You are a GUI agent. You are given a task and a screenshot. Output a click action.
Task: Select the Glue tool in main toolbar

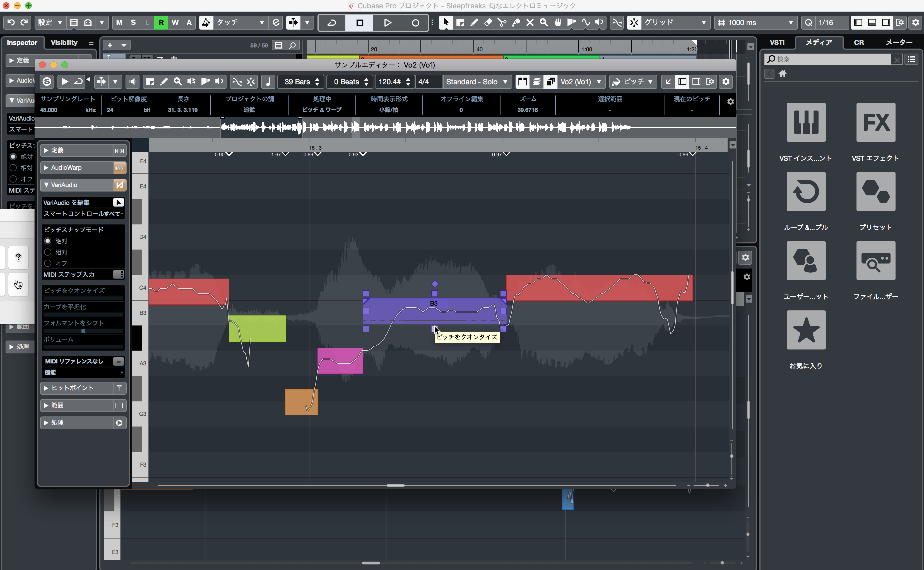(516, 23)
